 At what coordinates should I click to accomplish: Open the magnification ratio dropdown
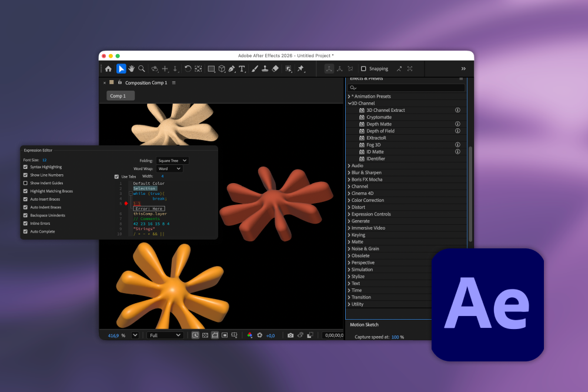click(x=135, y=335)
